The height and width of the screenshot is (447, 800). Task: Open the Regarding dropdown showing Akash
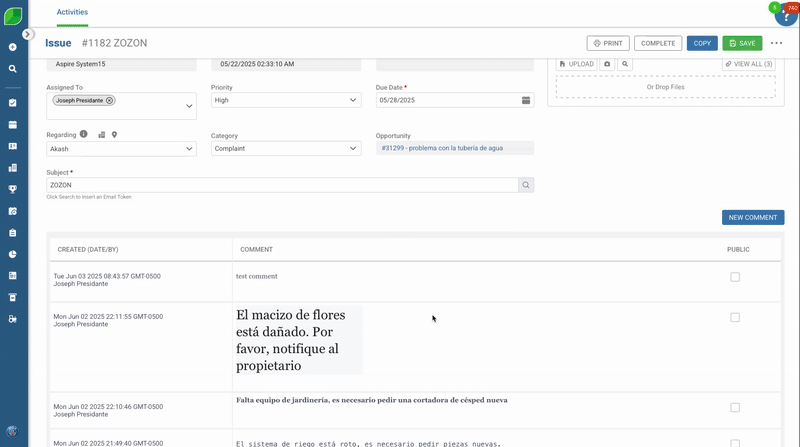point(121,149)
